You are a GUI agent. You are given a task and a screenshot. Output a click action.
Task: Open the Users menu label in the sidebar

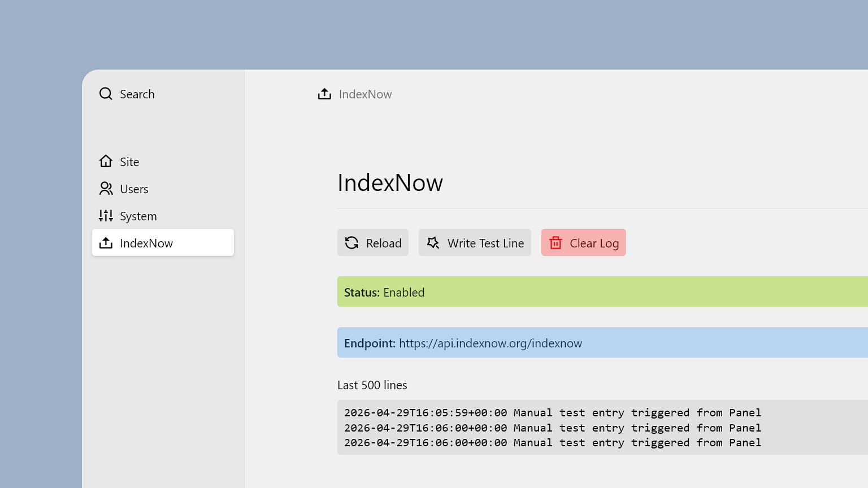coord(134,189)
